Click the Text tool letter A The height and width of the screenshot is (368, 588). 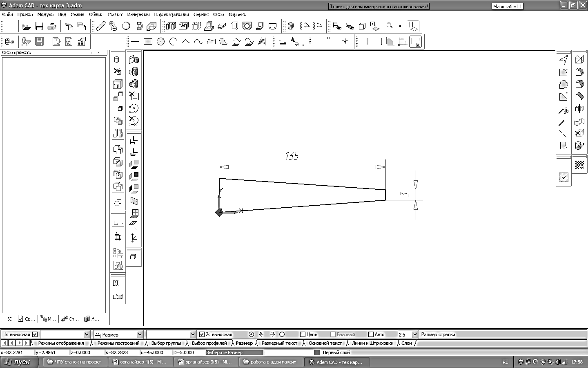(293, 41)
